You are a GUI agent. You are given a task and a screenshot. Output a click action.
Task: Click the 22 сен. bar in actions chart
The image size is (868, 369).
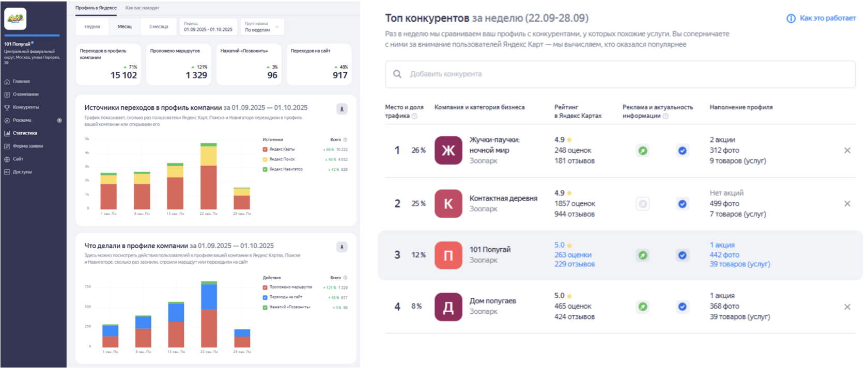coord(209,314)
